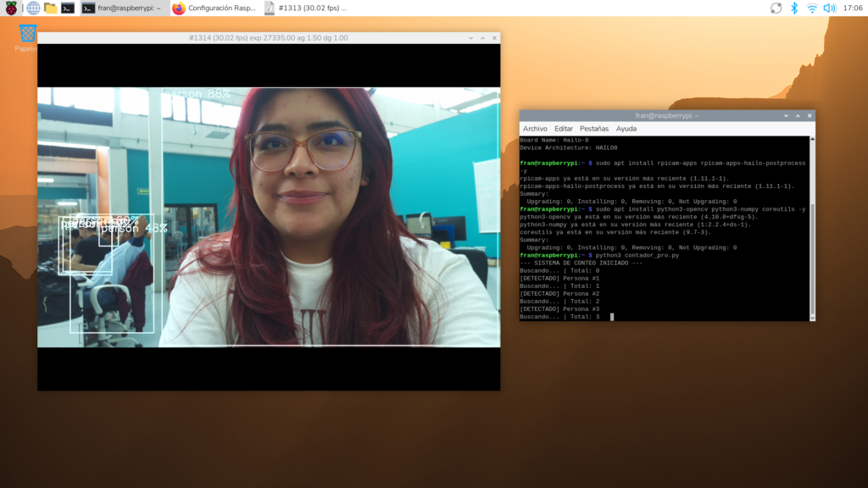
Task: Show the calendar from the 17:06 clock
Action: pos(853,8)
